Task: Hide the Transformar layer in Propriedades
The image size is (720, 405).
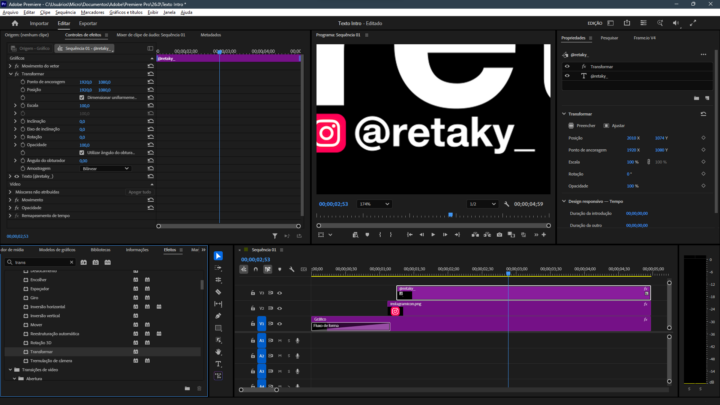Action: [x=567, y=67]
